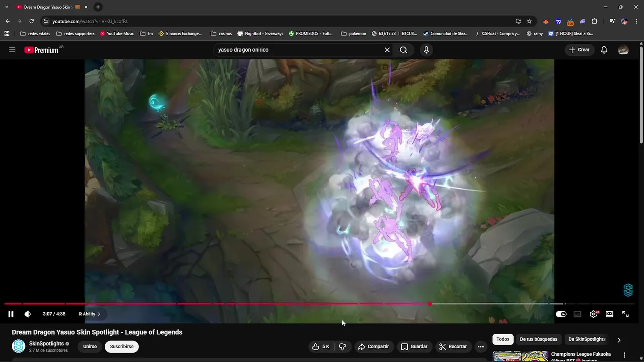Close the Dream Dragon Yasuo tab
Image resolution: width=644 pixels, height=362 pixels.
point(86,7)
